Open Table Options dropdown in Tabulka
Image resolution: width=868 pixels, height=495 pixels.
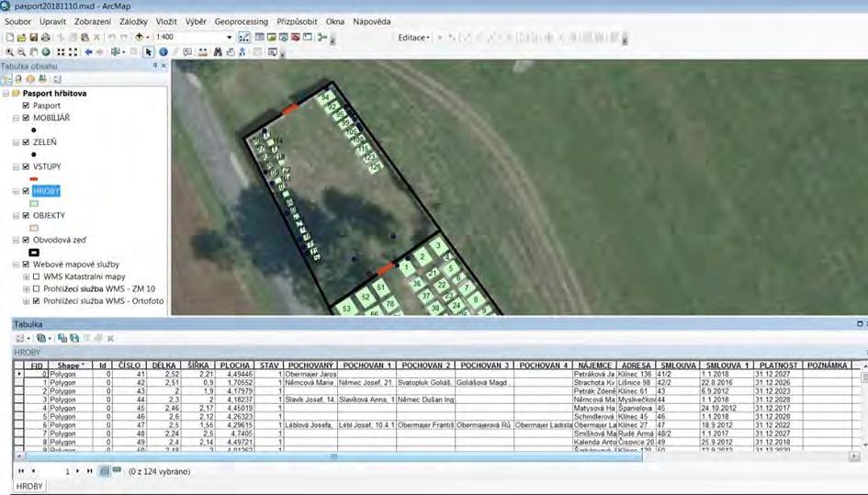tap(22, 338)
